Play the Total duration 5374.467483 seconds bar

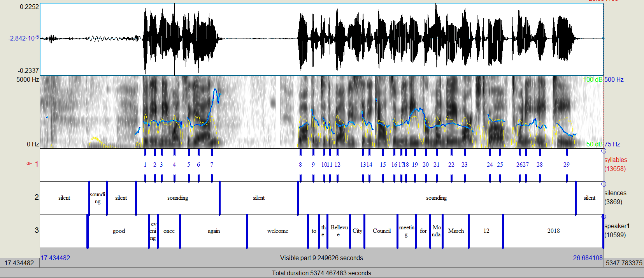click(321, 273)
